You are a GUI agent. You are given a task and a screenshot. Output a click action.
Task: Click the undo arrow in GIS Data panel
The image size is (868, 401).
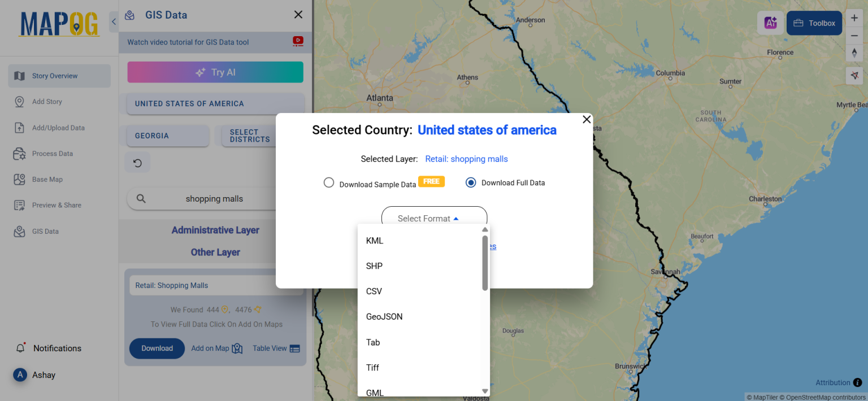tap(137, 163)
